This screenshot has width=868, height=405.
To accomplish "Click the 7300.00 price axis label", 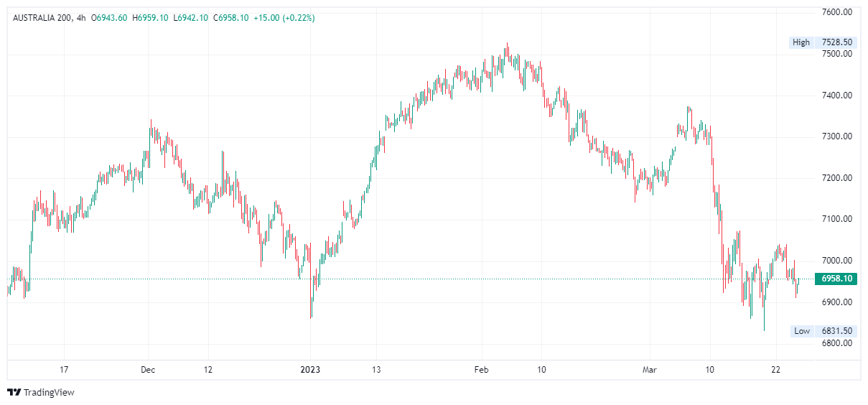I will pyautogui.click(x=836, y=136).
